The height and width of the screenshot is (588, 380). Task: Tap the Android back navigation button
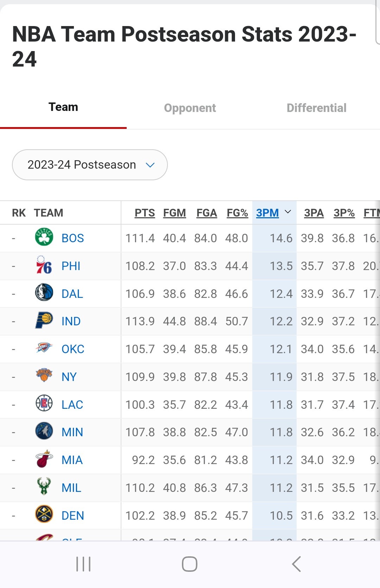tap(297, 564)
